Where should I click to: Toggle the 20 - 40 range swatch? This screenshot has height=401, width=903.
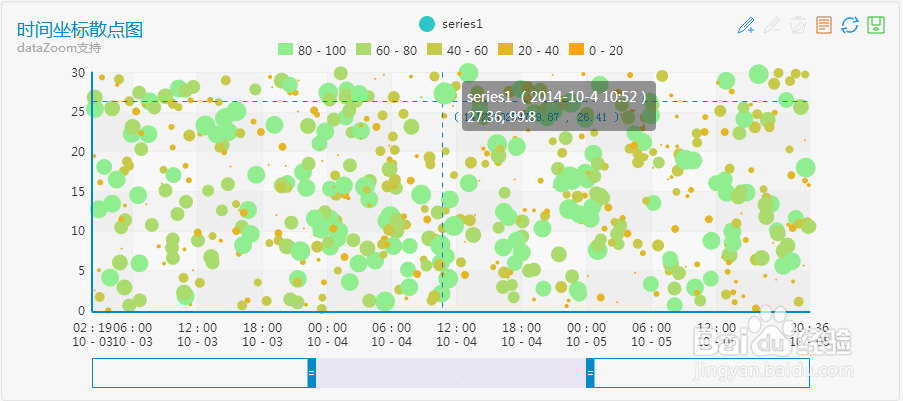[x=506, y=50]
